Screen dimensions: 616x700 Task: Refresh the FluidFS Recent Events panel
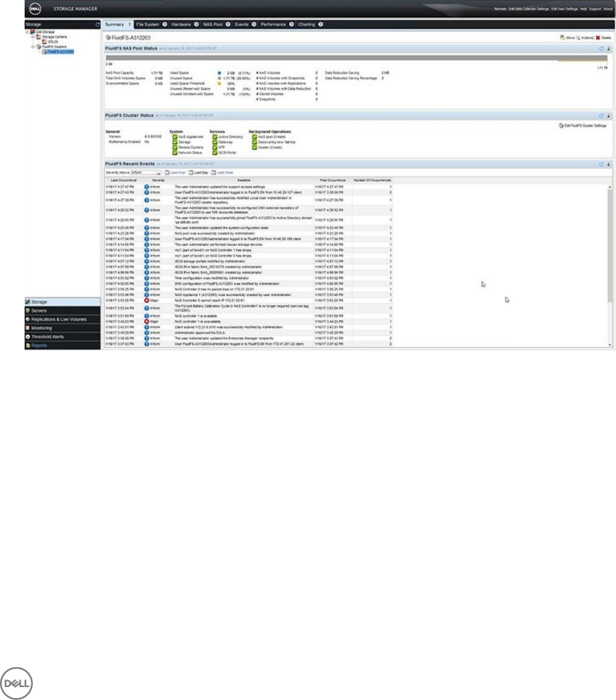(x=601, y=164)
